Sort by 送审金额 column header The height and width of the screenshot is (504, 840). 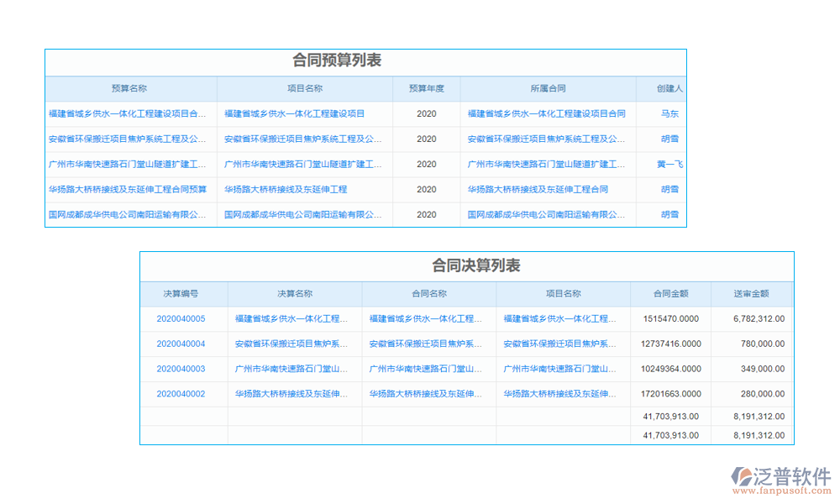(x=753, y=294)
